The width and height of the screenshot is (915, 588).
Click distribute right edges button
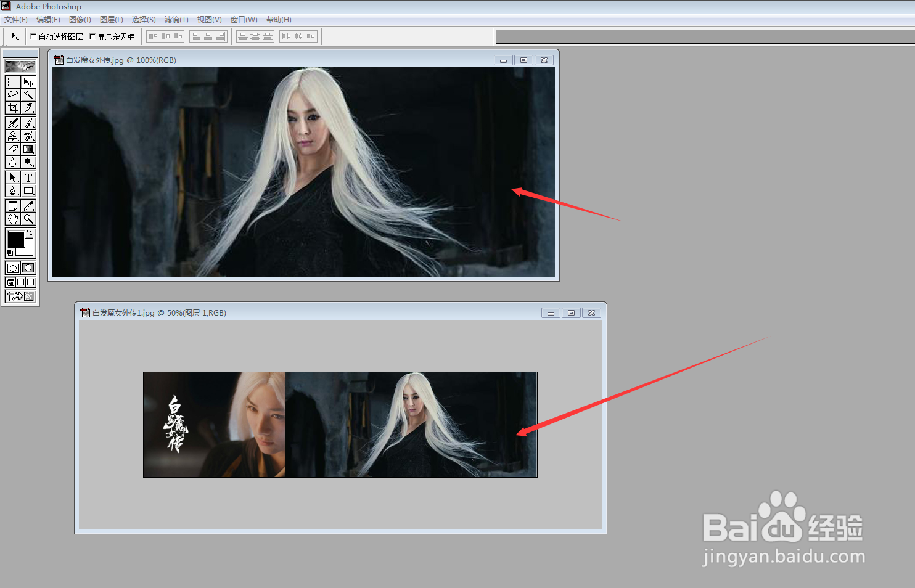coord(311,36)
